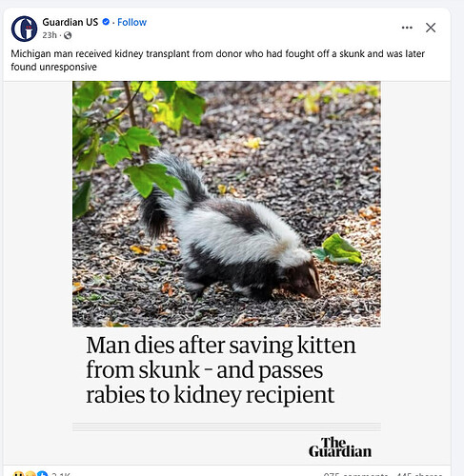464x476 pixels.
Task: Open the skunk photo
Action: click(x=227, y=204)
